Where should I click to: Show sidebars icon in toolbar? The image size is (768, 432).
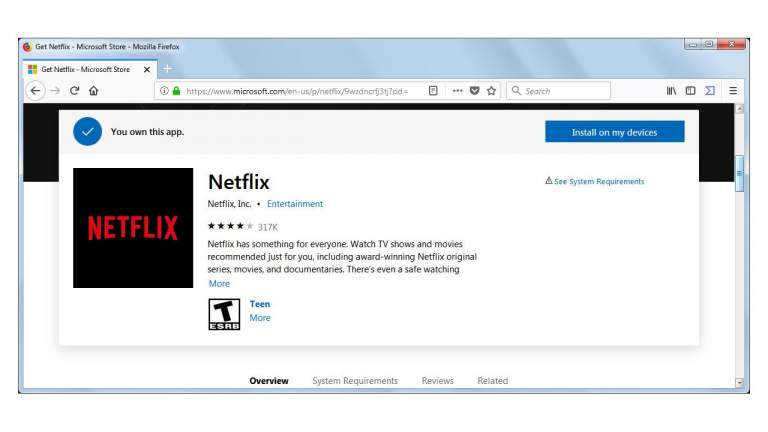pos(691,91)
